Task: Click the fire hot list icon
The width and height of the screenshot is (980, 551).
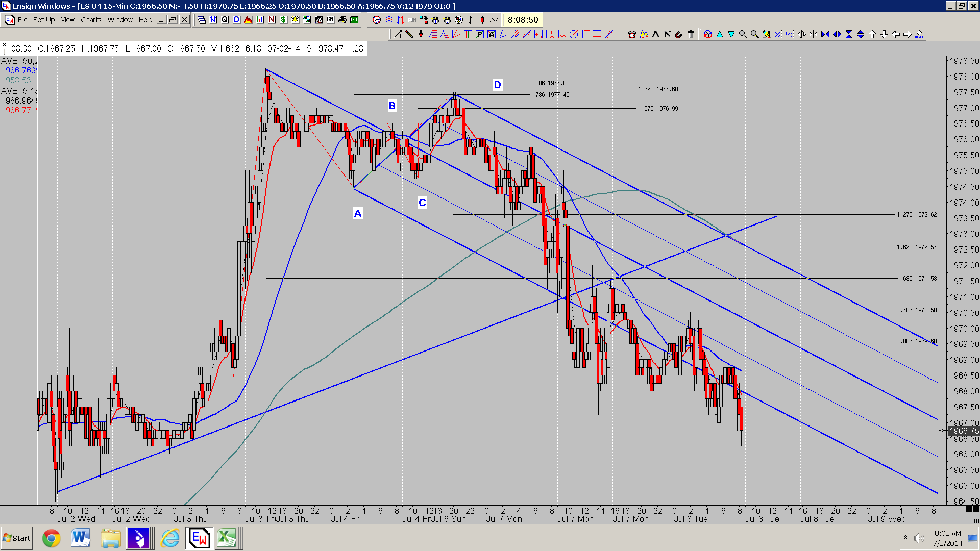Action: click(248, 20)
